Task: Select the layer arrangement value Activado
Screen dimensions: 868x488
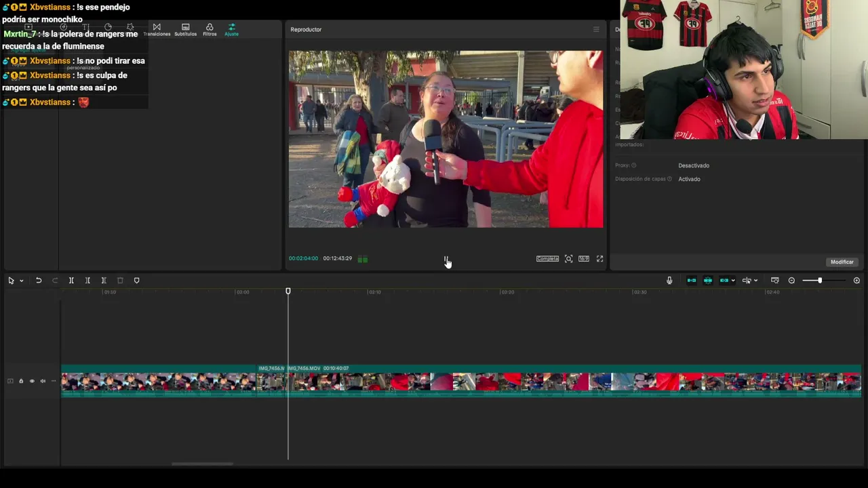Action: coord(689,179)
